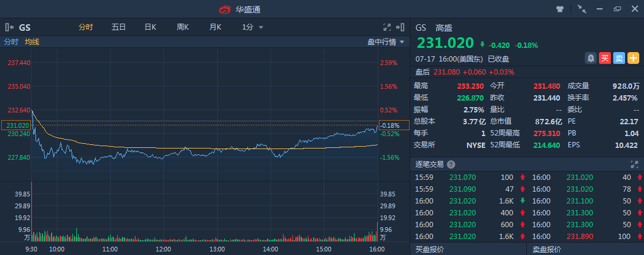
Task: Expand the 逐笔交易 panel to fullscreen
Action: click(635, 164)
